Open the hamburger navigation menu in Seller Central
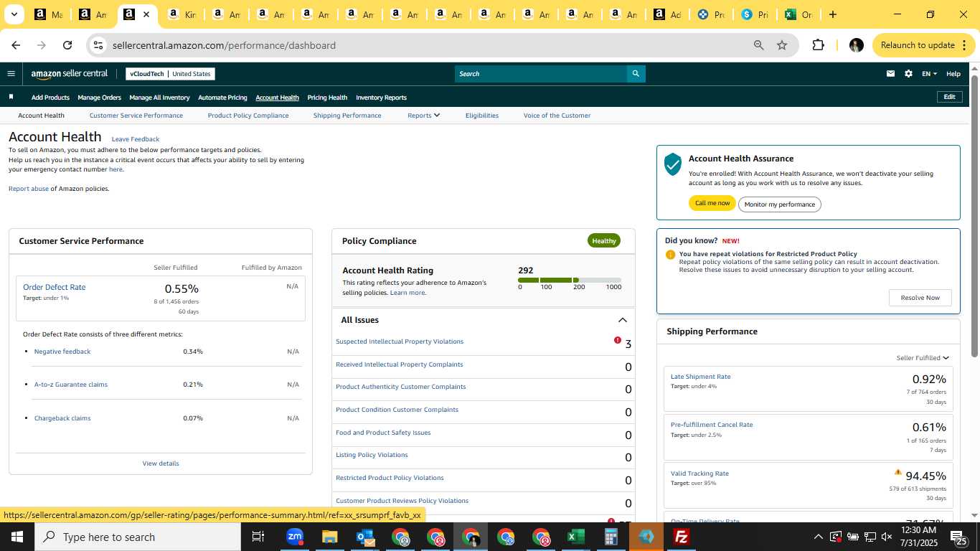 (x=11, y=73)
